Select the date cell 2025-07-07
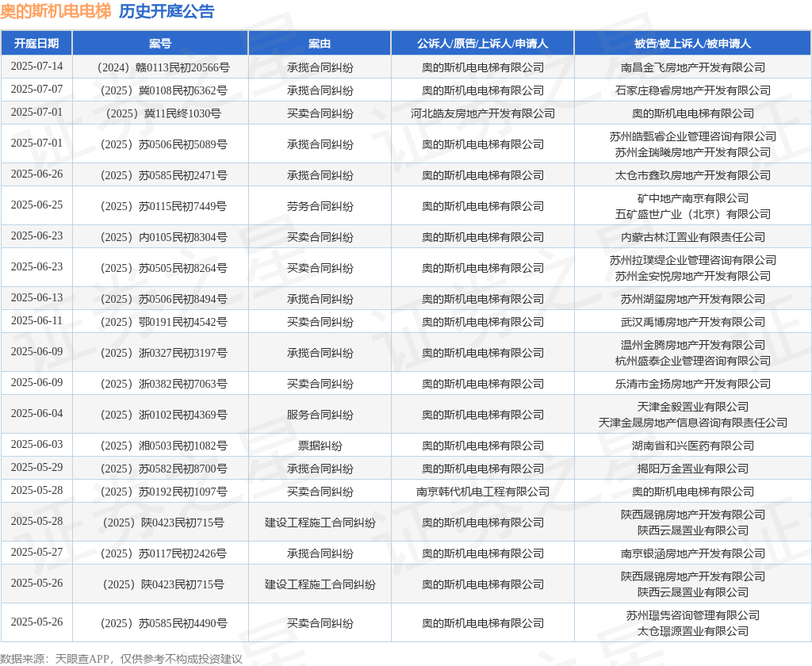The image size is (812, 666). (36, 89)
